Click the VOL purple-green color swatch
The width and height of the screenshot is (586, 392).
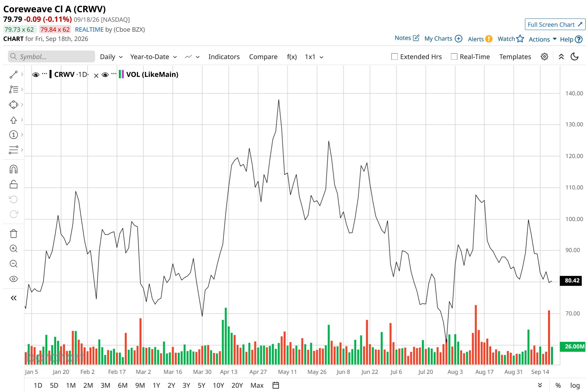tap(121, 74)
